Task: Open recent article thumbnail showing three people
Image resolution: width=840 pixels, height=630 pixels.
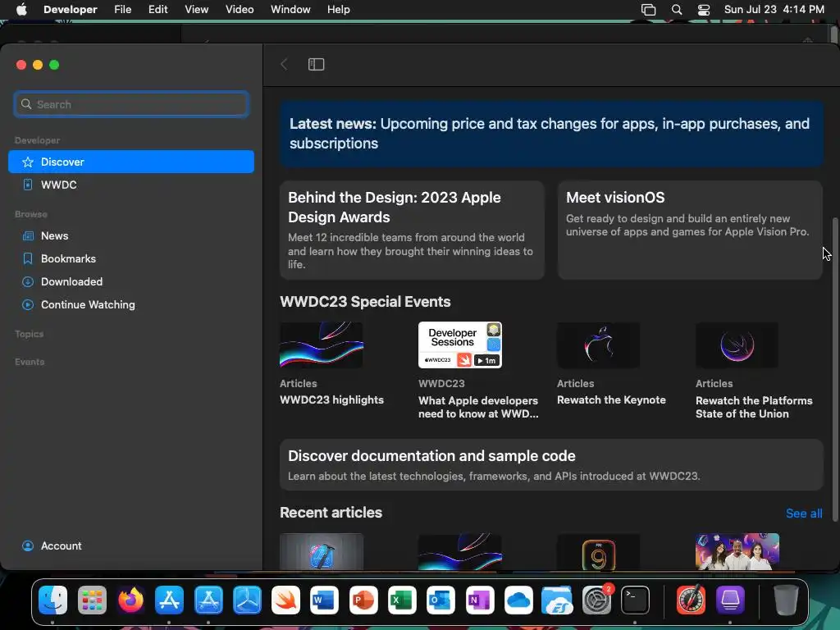Action: point(737,552)
